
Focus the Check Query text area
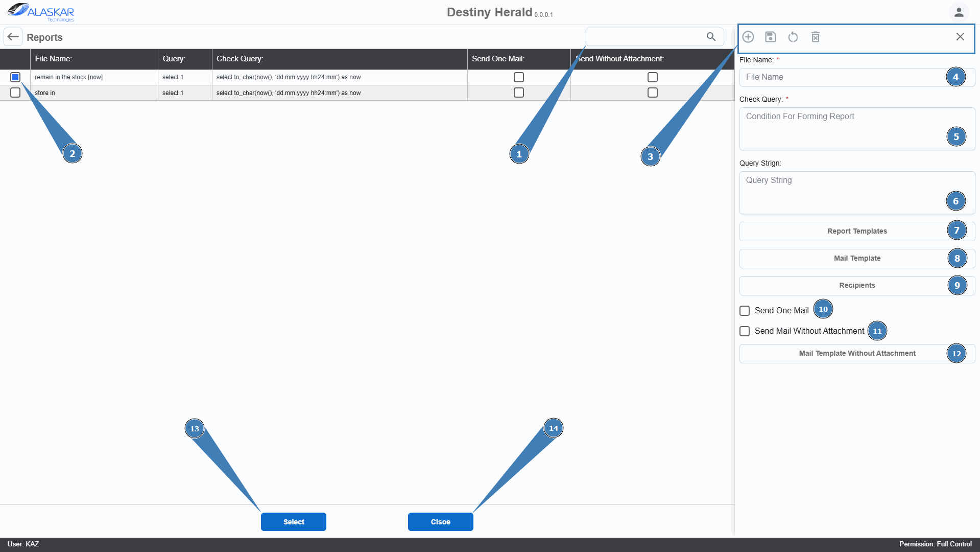point(857,129)
